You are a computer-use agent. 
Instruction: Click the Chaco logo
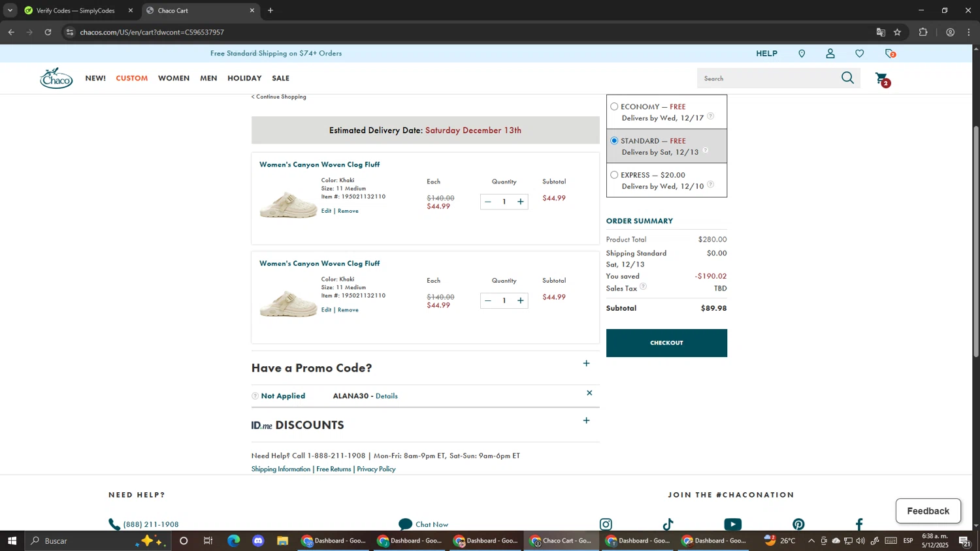[x=56, y=78]
